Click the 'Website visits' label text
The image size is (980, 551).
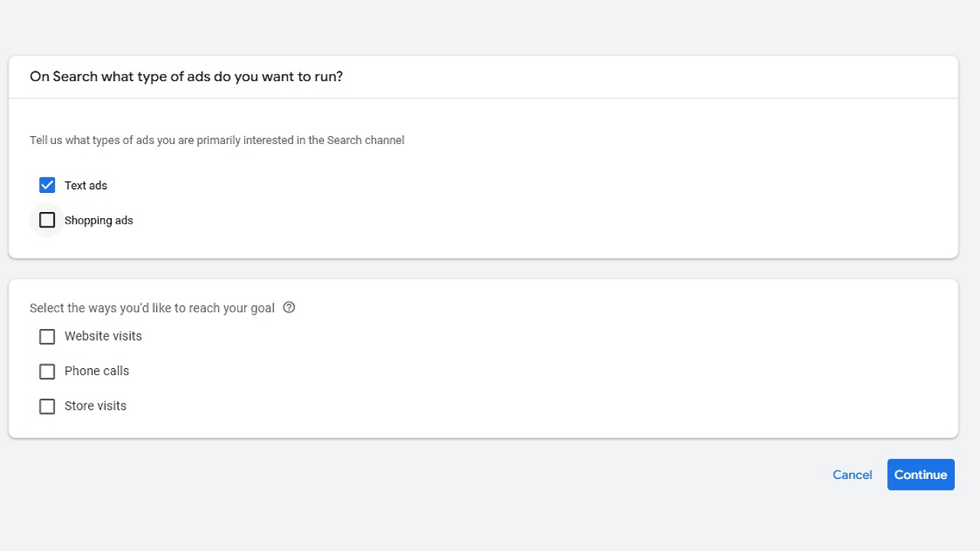103,336
